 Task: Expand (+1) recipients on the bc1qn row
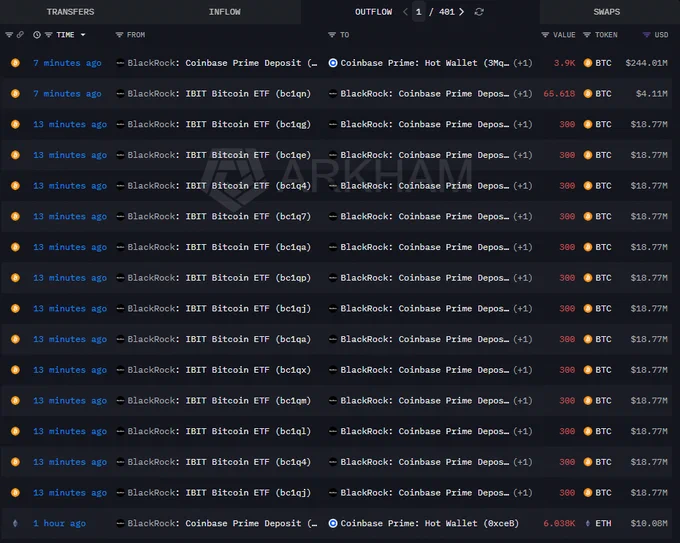point(523,94)
